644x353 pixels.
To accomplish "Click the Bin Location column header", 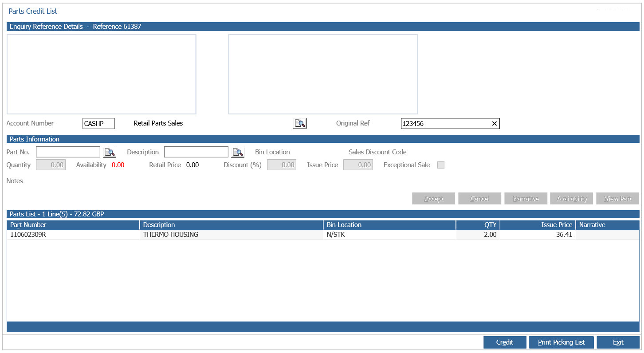I will tap(389, 225).
